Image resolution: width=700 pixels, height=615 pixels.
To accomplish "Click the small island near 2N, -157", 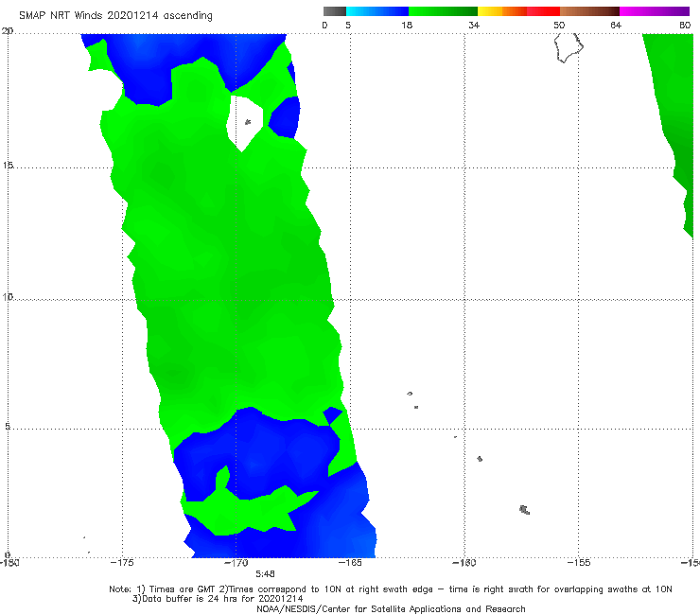I will (525, 510).
